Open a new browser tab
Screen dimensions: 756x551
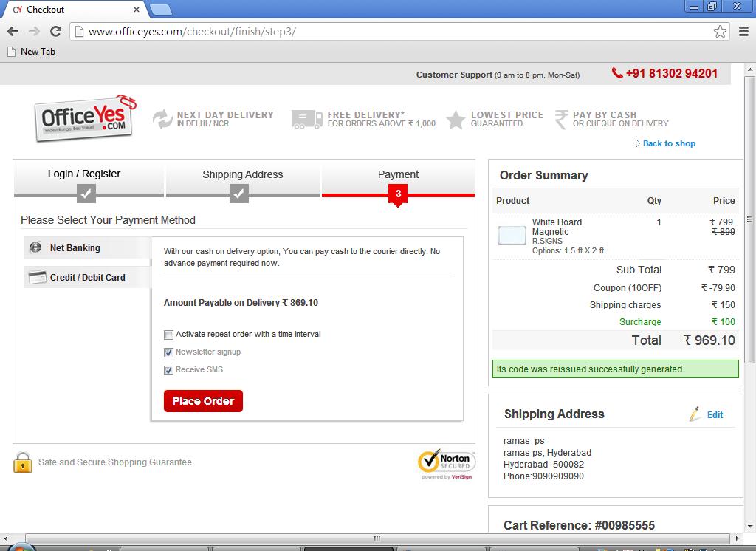point(161,10)
